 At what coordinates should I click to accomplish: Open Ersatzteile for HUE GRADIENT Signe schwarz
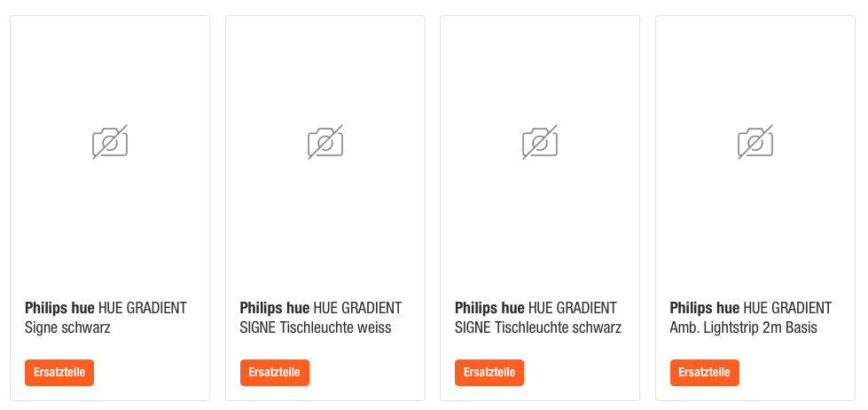click(59, 373)
